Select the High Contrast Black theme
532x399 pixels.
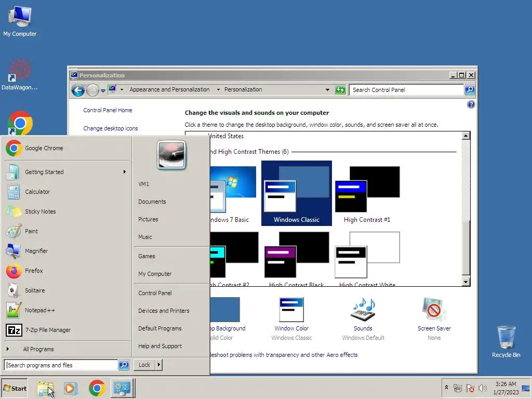coord(297,260)
